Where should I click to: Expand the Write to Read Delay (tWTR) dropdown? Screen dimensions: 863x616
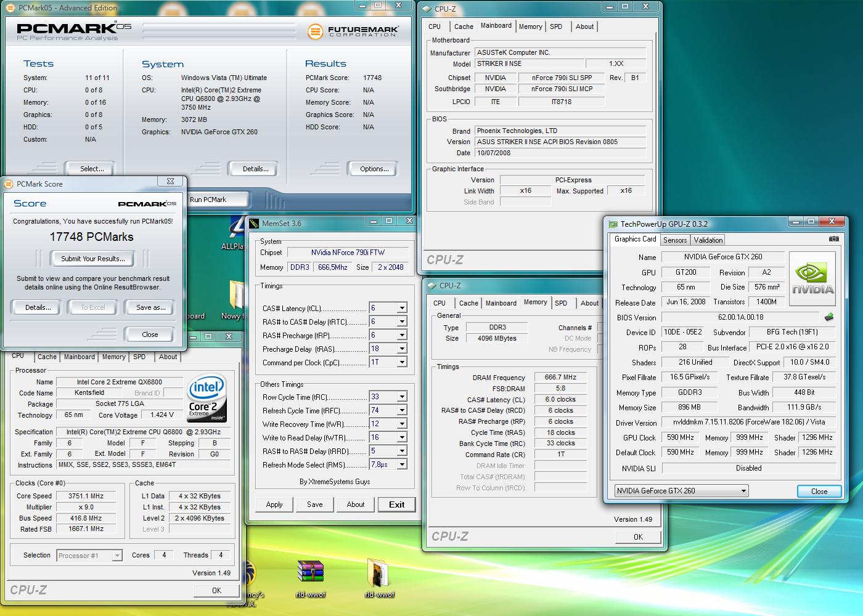402,437
